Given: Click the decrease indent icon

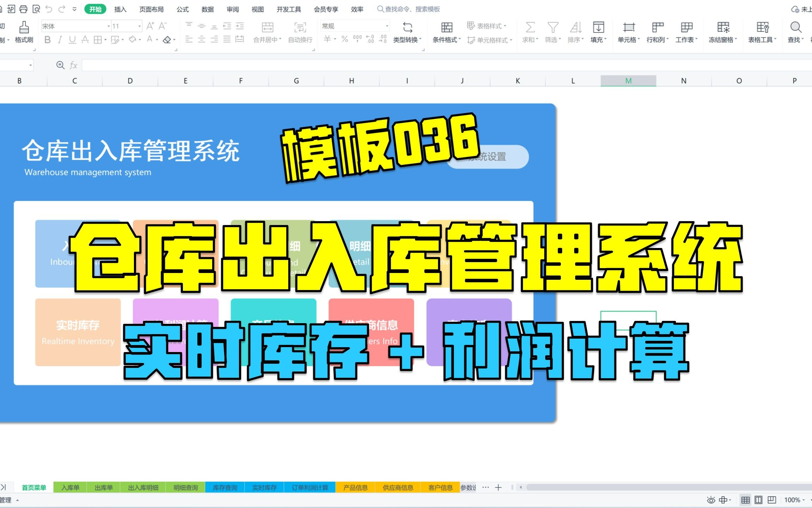Looking at the screenshot, I should tap(227, 26).
